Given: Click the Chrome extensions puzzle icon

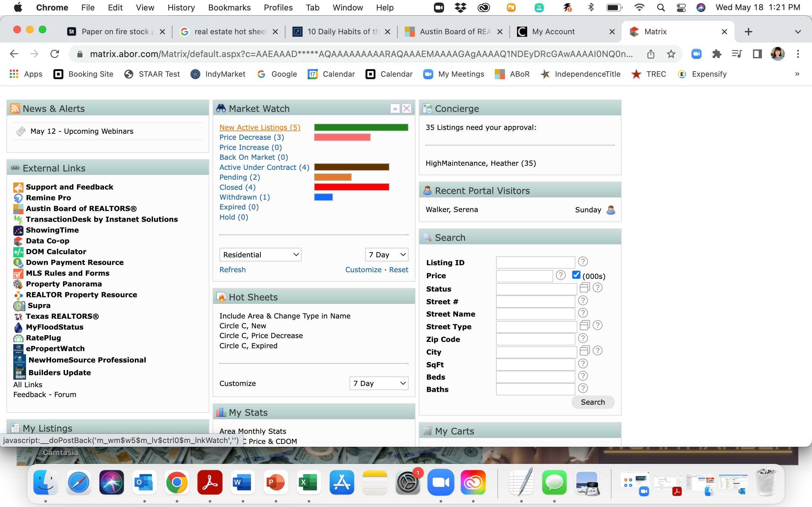Looking at the screenshot, I should (717, 54).
